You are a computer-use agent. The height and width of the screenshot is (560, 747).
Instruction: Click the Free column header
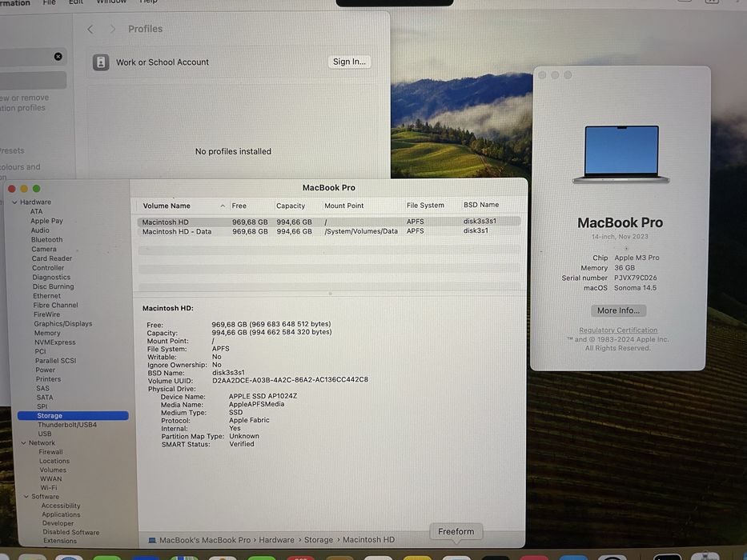239,206
